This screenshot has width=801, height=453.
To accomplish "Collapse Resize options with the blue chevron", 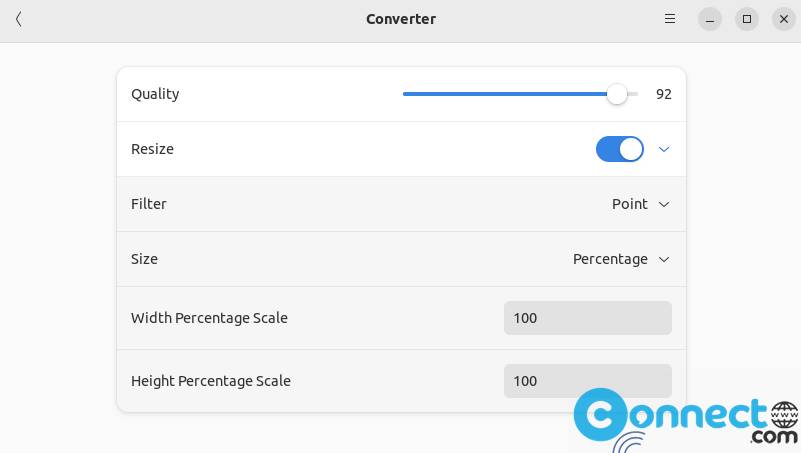I will pyautogui.click(x=664, y=149).
